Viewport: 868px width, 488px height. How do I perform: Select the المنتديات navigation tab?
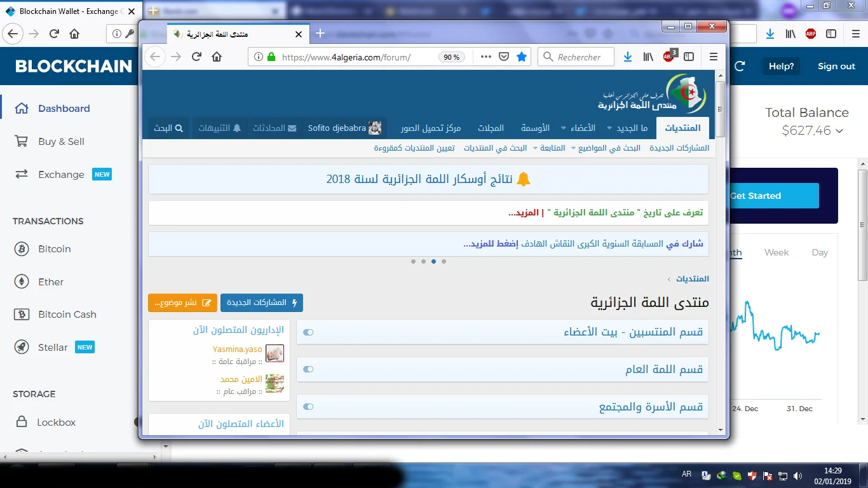(682, 128)
